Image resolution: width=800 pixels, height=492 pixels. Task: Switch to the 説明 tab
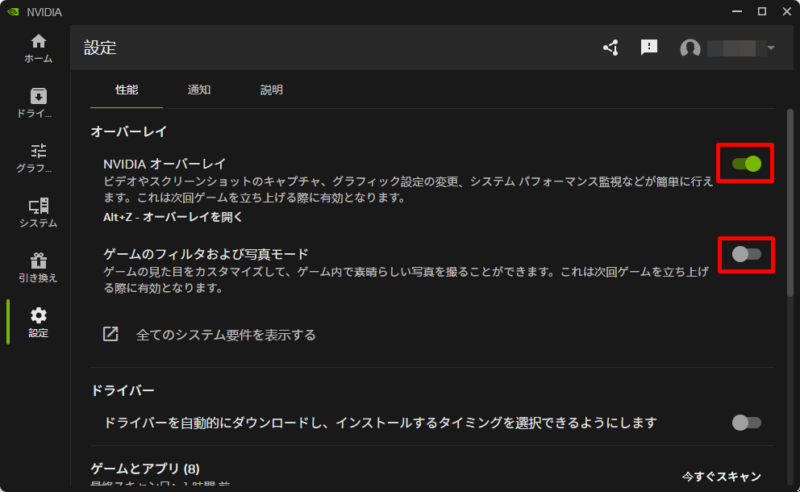click(271, 90)
